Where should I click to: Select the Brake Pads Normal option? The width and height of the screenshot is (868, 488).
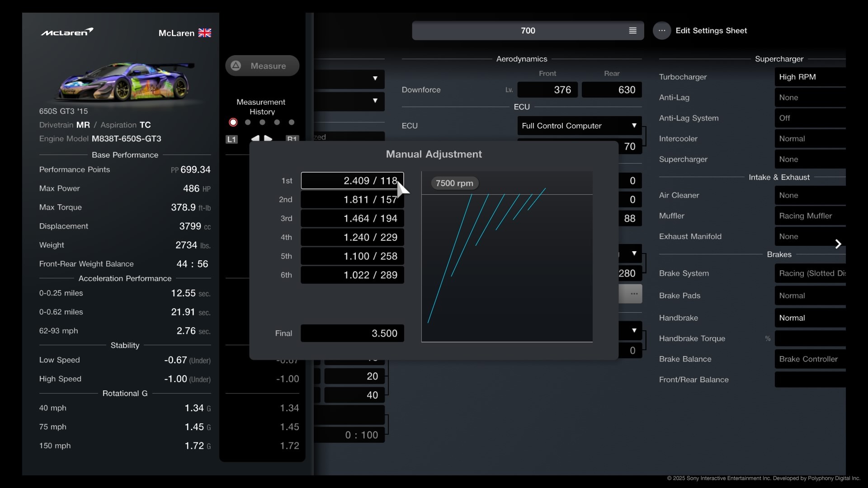(x=810, y=296)
